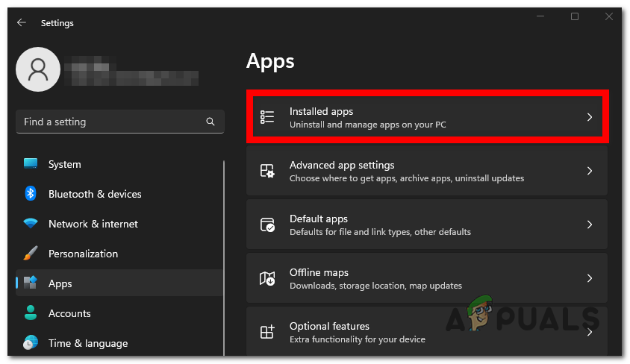Open Bluetooth & devices category

pyautogui.click(x=119, y=194)
